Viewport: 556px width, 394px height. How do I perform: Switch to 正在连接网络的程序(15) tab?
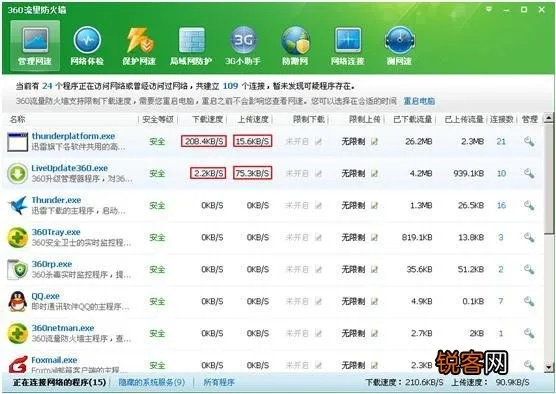coord(60,382)
